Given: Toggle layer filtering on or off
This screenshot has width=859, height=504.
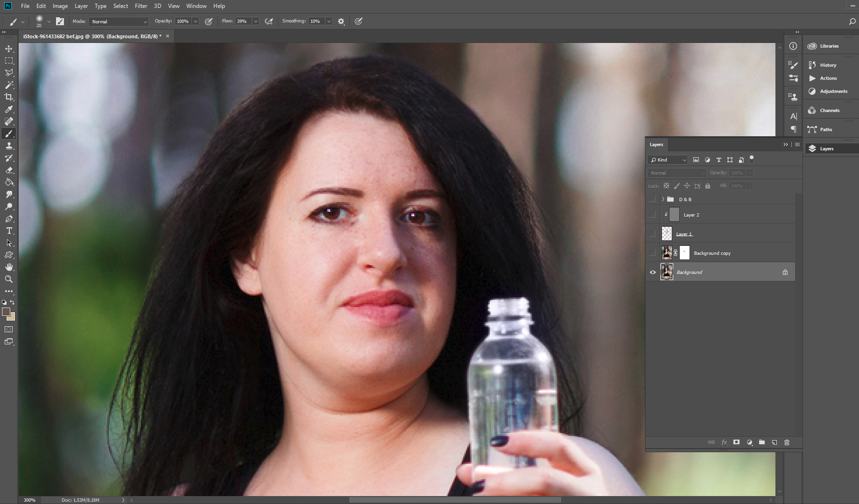Looking at the screenshot, I should [x=752, y=159].
